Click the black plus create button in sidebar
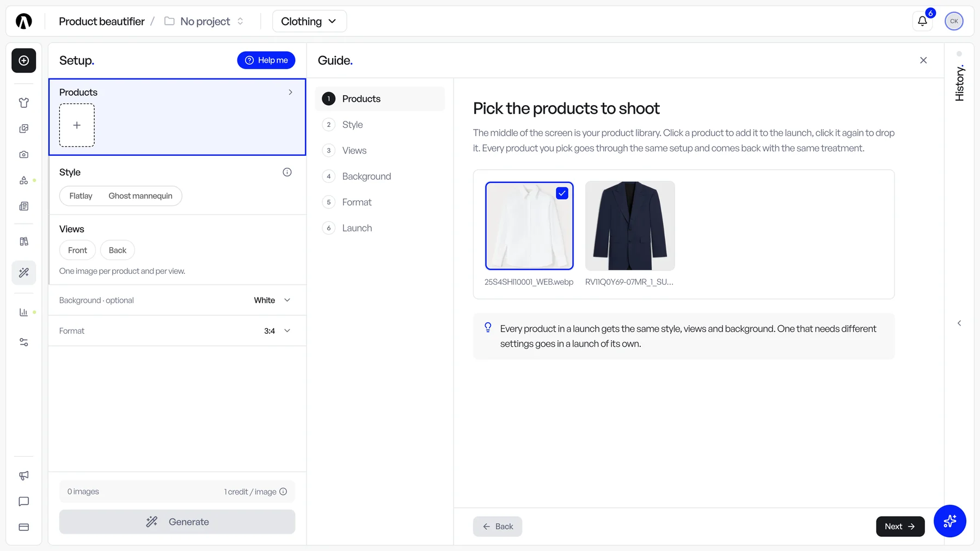The height and width of the screenshot is (551, 980). pos(24,60)
